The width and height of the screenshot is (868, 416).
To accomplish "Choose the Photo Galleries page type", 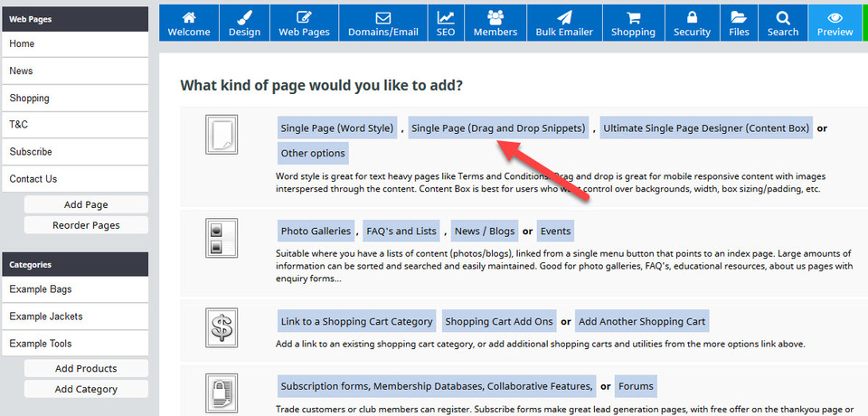I will [316, 232].
